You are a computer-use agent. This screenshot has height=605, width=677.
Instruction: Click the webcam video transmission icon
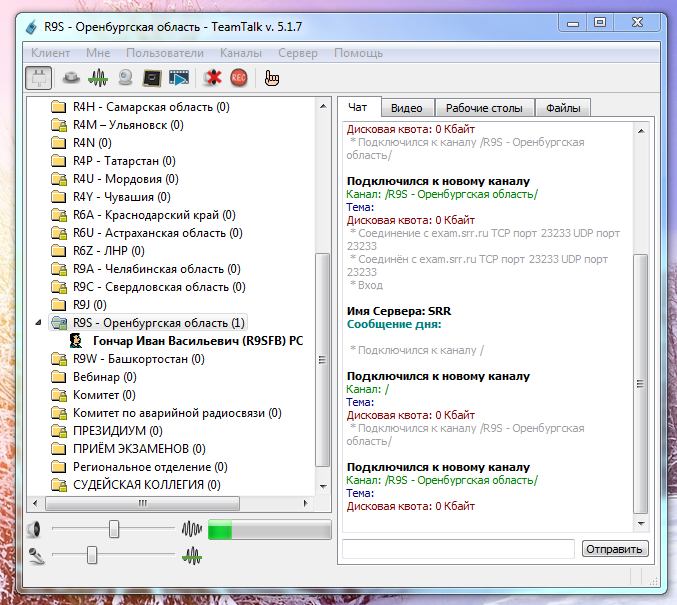click(126, 77)
